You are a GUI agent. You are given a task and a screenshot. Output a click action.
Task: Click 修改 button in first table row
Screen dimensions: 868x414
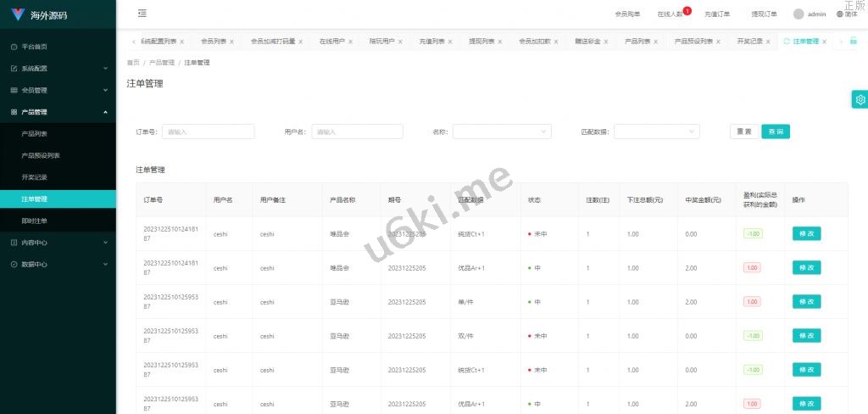(806, 233)
